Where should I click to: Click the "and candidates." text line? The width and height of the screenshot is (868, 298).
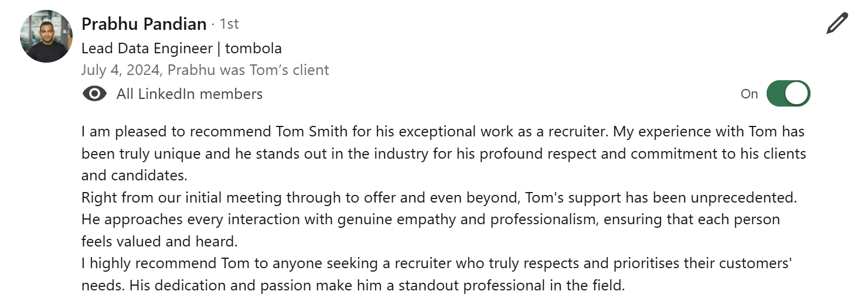pyautogui.click(x=134, y=176)
